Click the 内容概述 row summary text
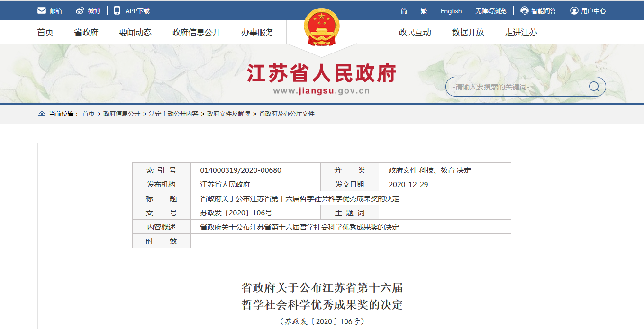 [x=299, y=227]
